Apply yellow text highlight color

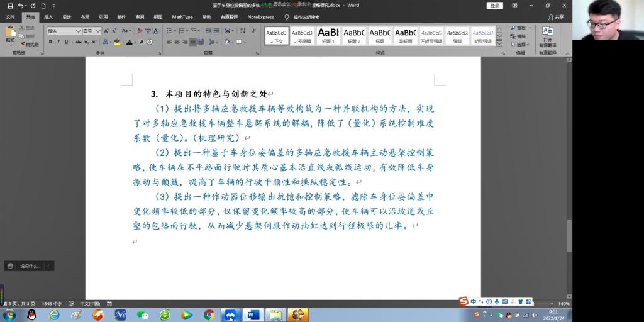pos(118,42)
